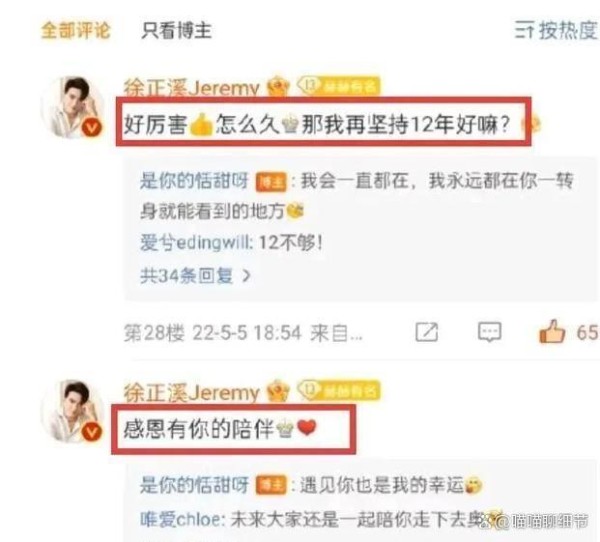
Task: Open the 按热度 sort dropdown
Action: coord(557,30)
